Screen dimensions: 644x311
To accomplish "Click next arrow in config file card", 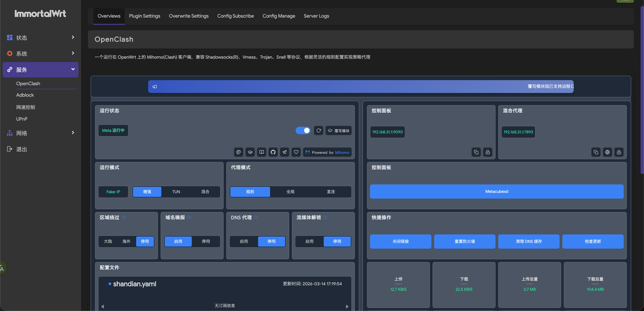I will [347, 306].
